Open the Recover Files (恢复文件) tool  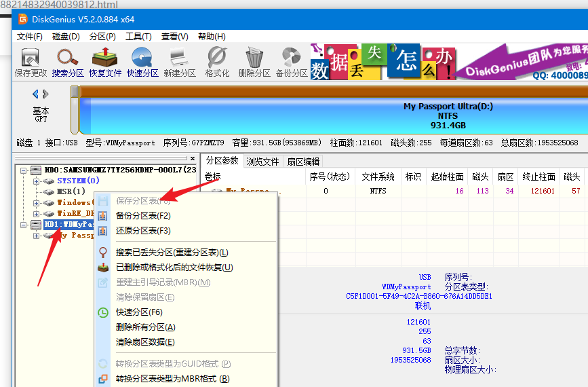pyautogui.click(x=105, y=61)
